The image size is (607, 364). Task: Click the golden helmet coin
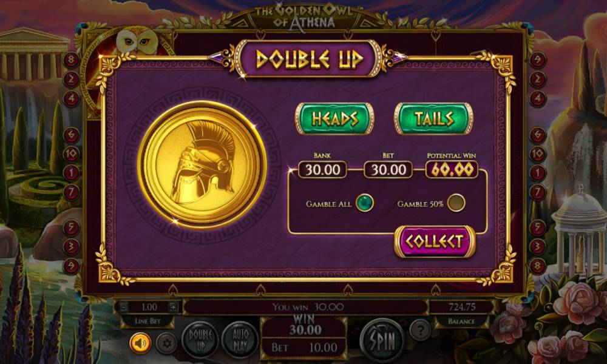pos(202,165)
